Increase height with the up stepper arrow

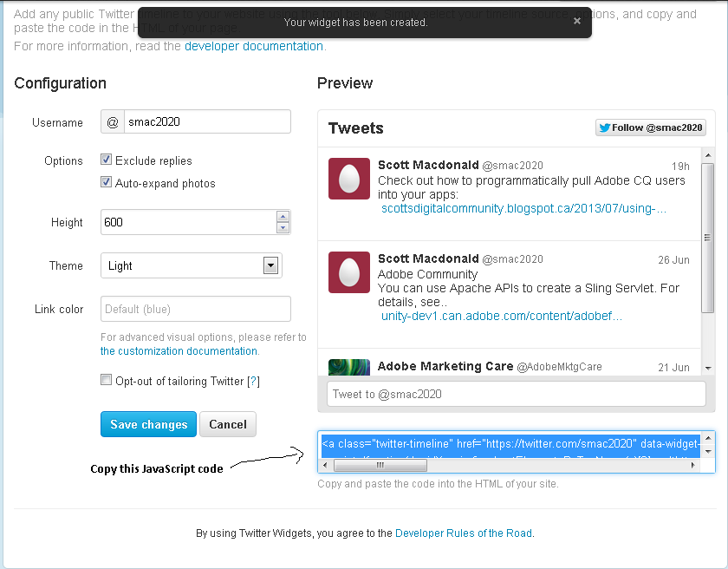[283, 217]
